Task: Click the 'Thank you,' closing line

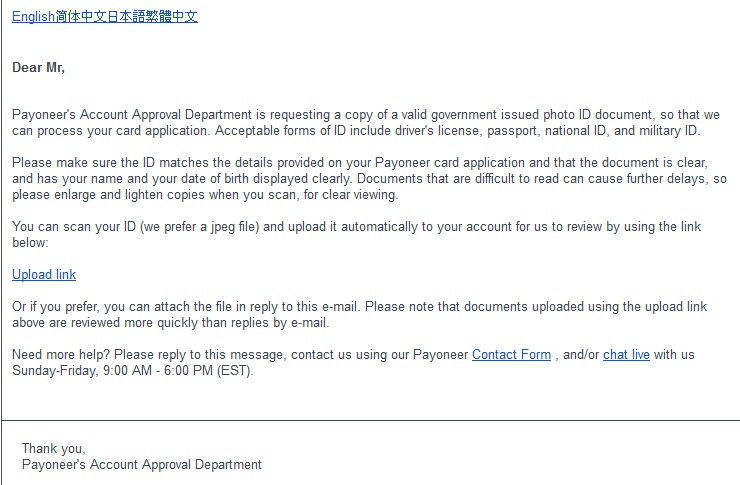Action: (53, 448)
